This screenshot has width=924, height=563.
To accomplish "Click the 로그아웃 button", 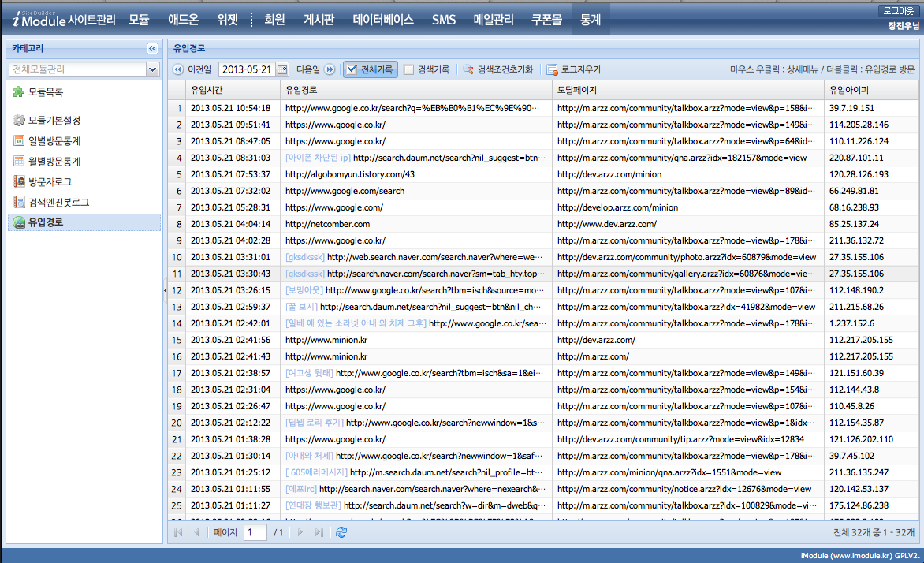I will (899, 12).
